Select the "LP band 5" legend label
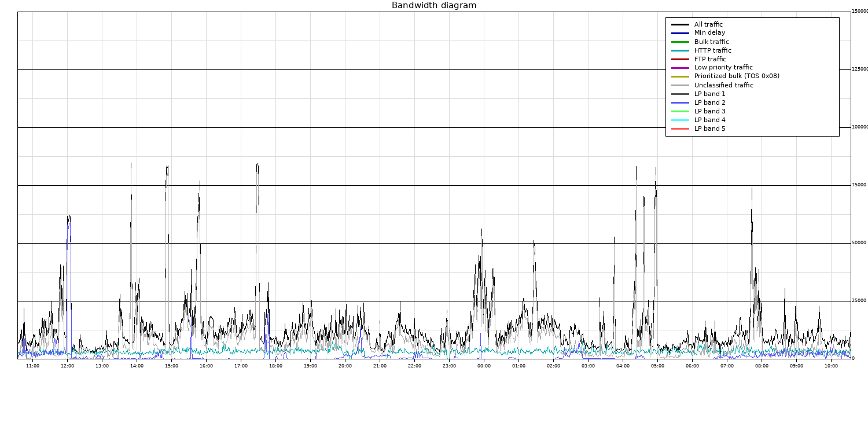This screenshot has width=868, height=434. point(709,128)
